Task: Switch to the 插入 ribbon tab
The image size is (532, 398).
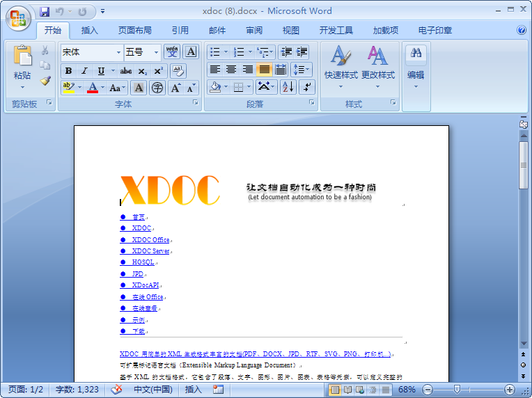Action: pos(90,31)
